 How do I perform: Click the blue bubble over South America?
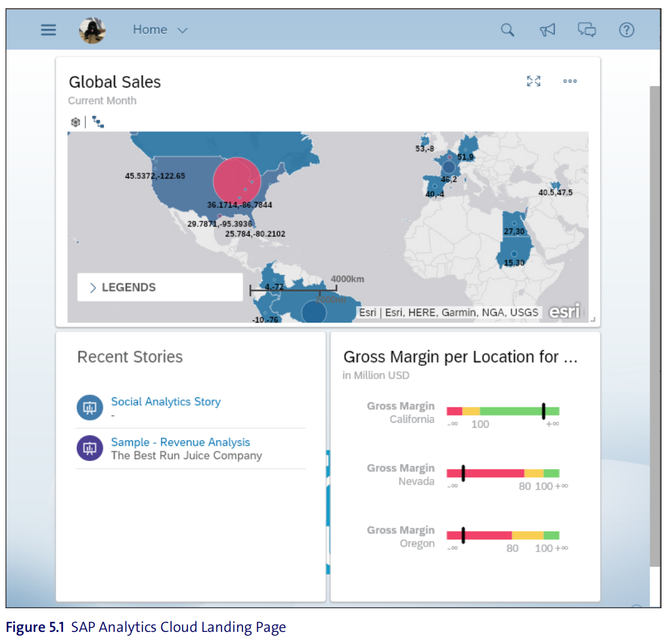314,312
